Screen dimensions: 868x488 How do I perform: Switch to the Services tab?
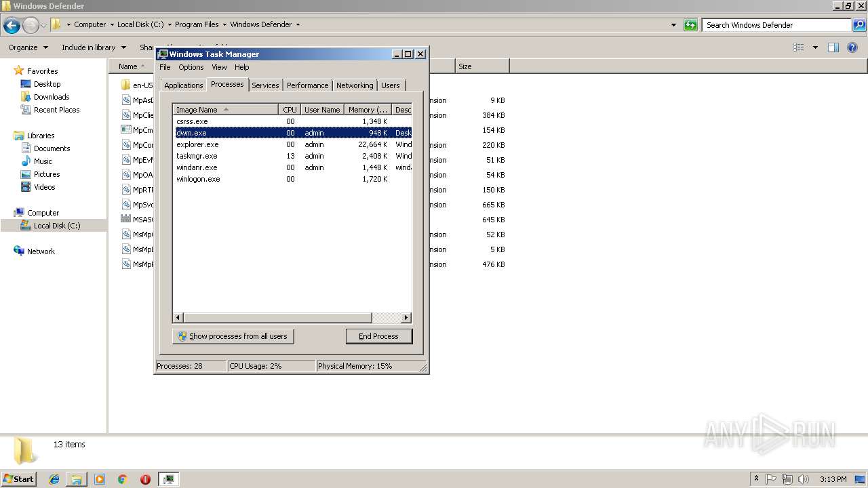point(265,85)
